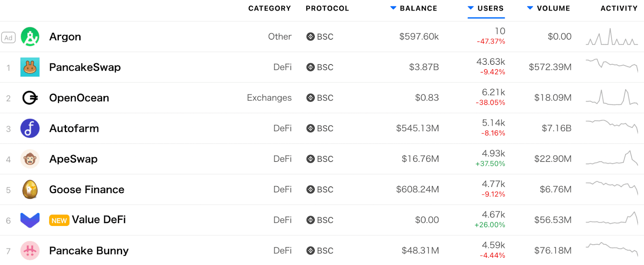Switch to the Users column tab
The image size is (644, 265).
(490, 8)
